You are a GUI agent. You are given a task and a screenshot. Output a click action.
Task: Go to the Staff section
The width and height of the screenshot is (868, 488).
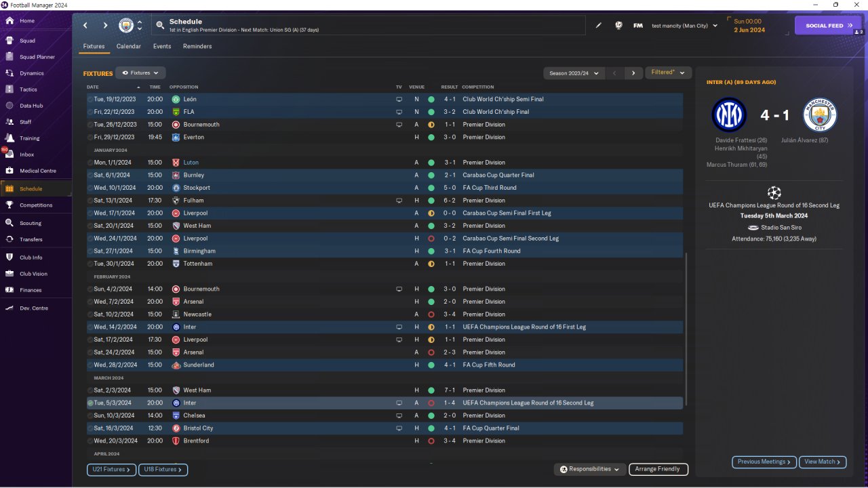(26, 122)
